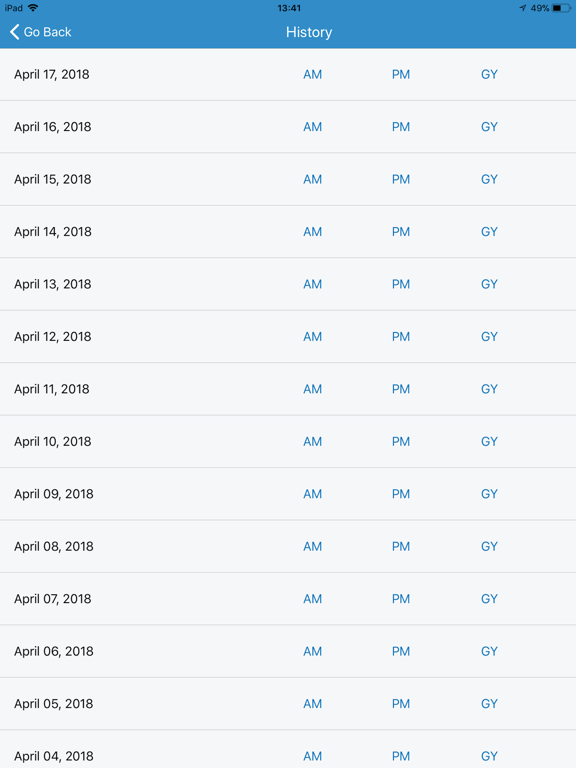
Task: Open AM entry for April 10, 2018
Action: pyautogui.click(x=312, y=441)
